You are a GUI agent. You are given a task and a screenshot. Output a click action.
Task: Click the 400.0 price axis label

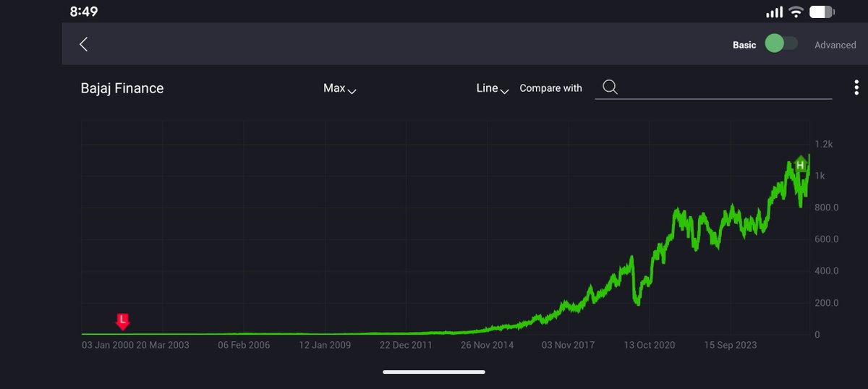point(826,271)
